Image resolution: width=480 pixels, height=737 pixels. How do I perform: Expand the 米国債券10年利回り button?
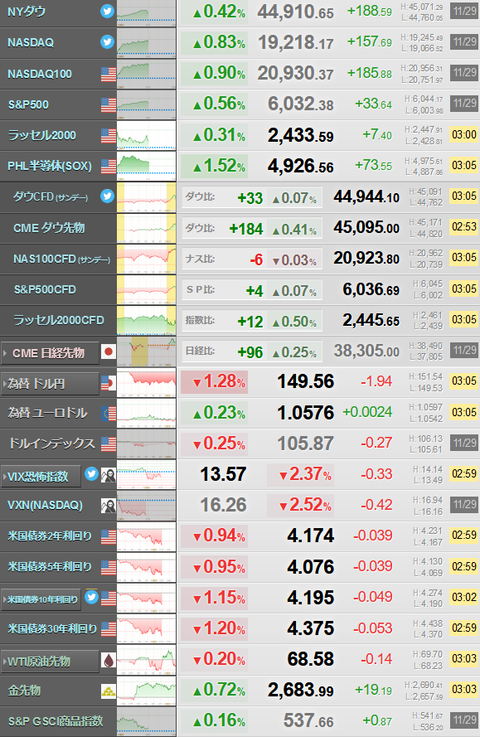coord(41,599)
